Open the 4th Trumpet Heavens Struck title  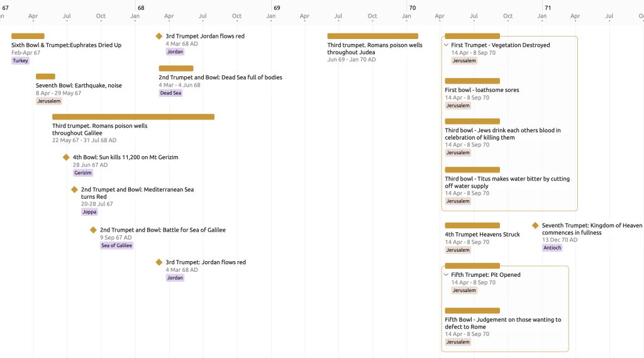[x=482, y=234]
